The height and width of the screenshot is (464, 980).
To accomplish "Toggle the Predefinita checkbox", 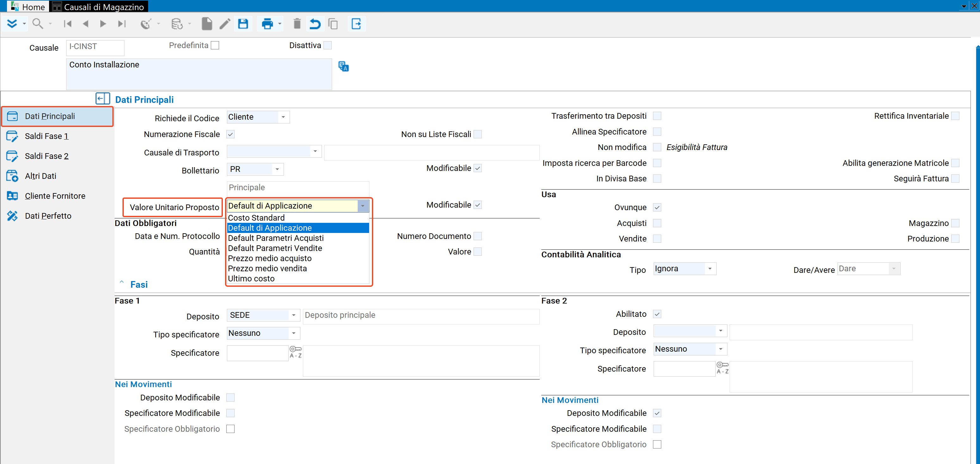I will click(215, 45).
